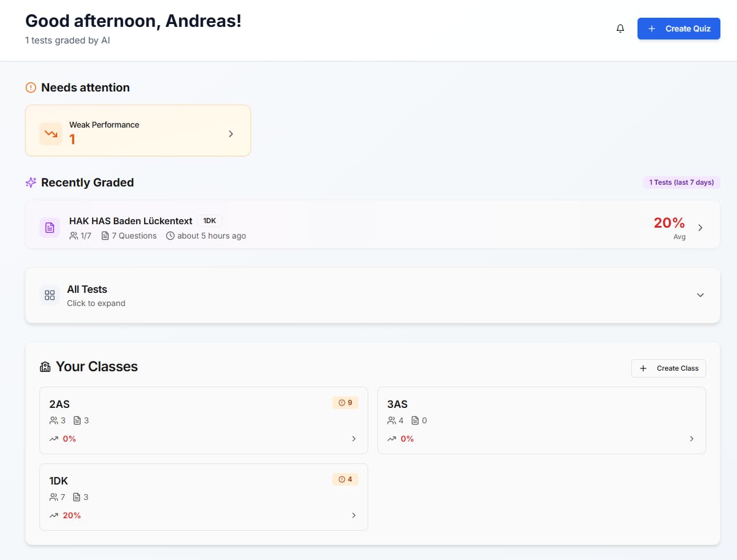Click the 1 Tests (last 7 days) badge
Image resolution: width=737 pixels, height=560 pixels.
681,182
